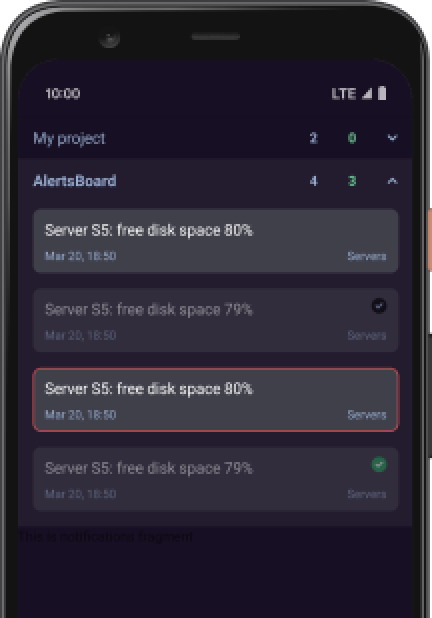Click Servers tag on red-outlined alert card
This screenshot has width=432, height=618.
tap(367, 415)
